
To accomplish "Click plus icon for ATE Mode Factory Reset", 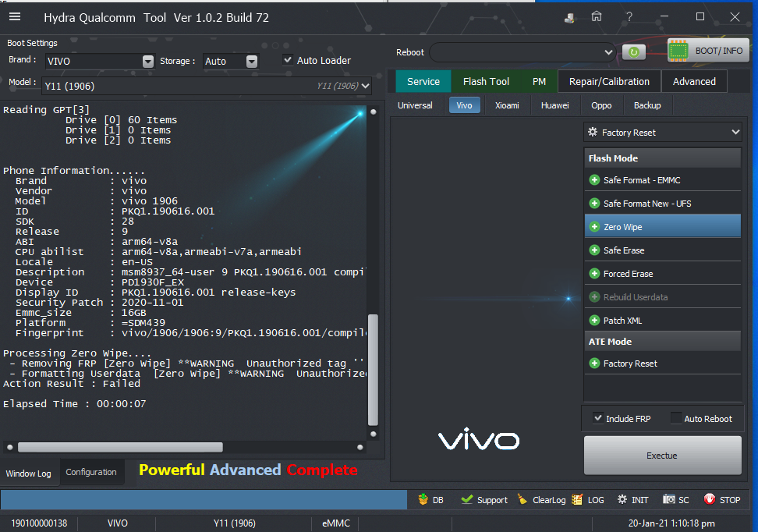I will tap(594, 364).
